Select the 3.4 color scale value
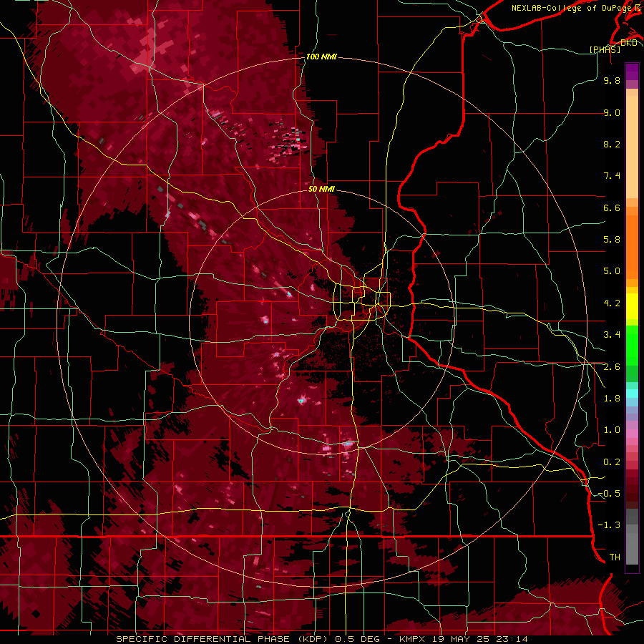This screenshot has height=644, width=644. (x=612, y=335)
